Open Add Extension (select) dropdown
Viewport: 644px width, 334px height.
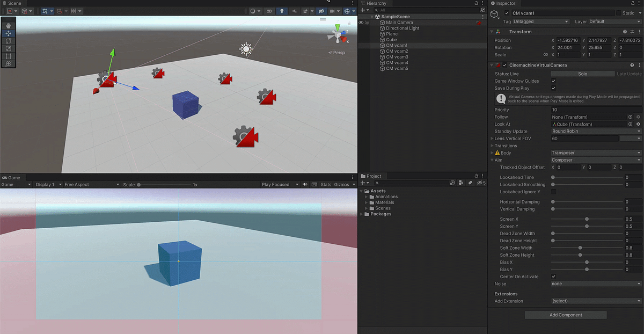596,301
